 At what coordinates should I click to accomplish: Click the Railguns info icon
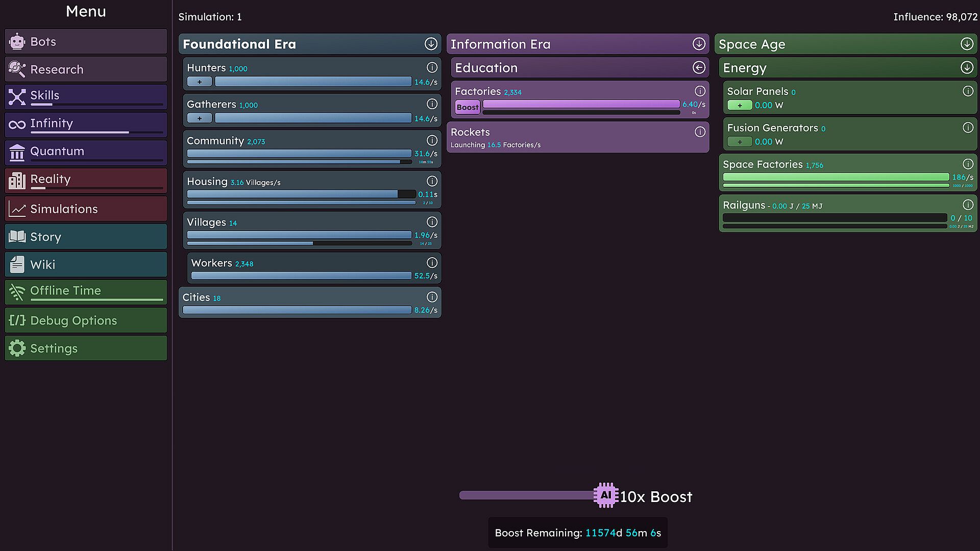pyautogui.click(x=967, y=205)
